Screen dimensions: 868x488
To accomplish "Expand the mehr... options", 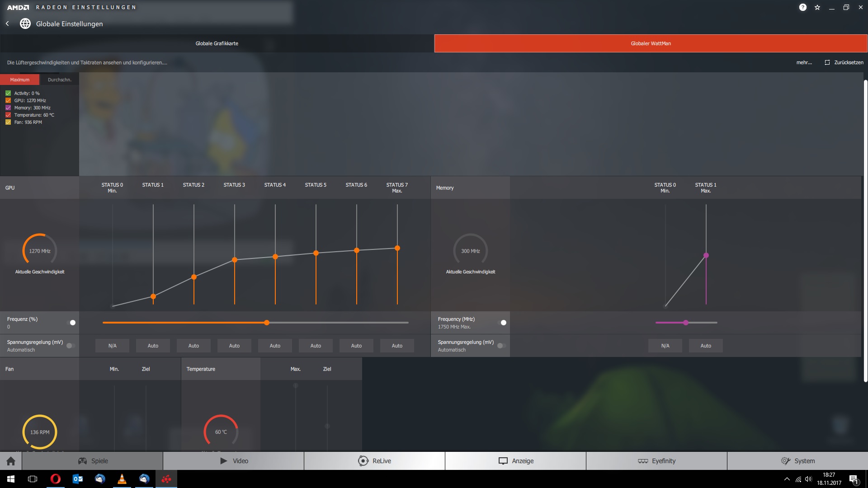I will [x=804, y=62].
